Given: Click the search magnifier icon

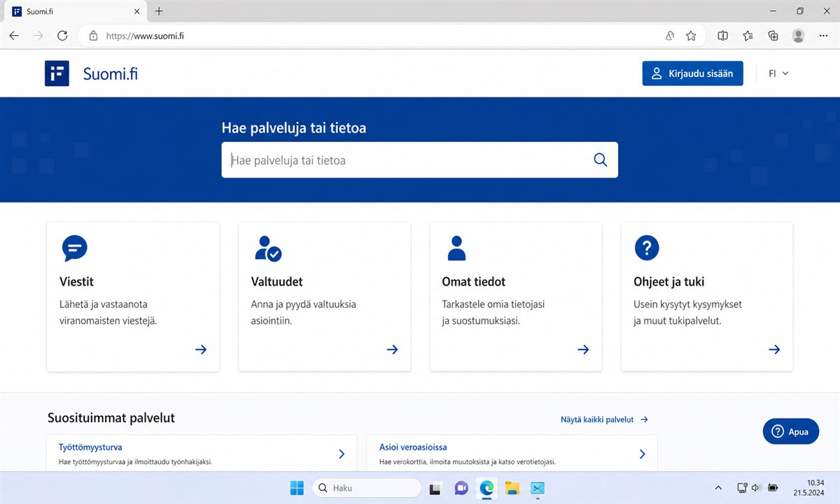Looking at the screenshot, I should coord(600,160).
